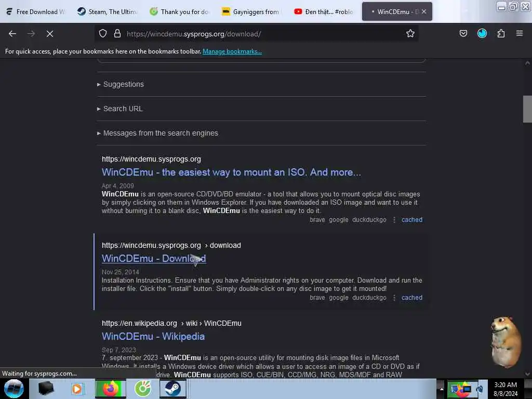532x399 pixels.
Task: Go back to the previous page
Action: [12, 34]
